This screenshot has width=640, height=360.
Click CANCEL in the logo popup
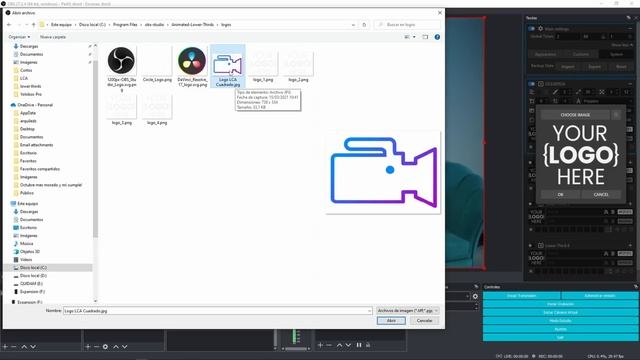tap(601, 195)
